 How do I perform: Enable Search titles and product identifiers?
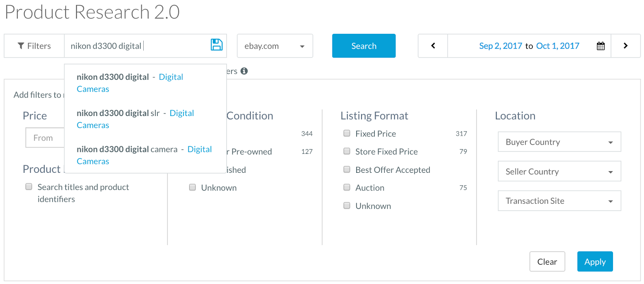pos(29,187)
